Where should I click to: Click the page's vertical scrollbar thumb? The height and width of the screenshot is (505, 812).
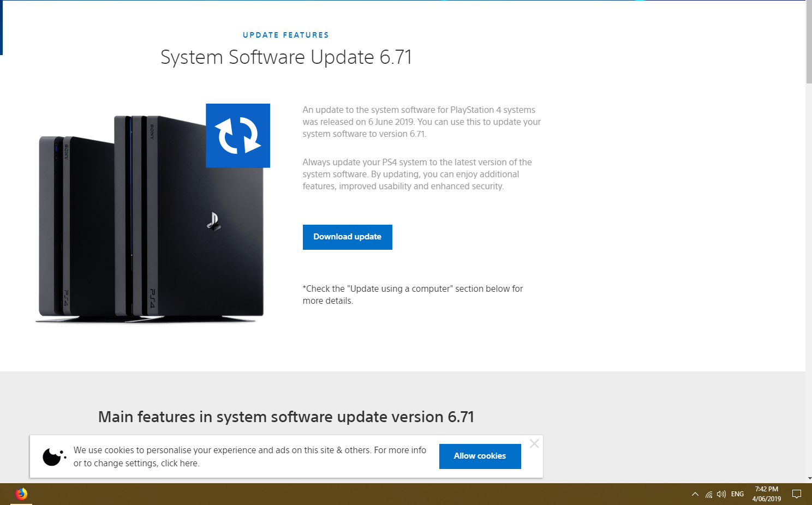coord(809,42)
